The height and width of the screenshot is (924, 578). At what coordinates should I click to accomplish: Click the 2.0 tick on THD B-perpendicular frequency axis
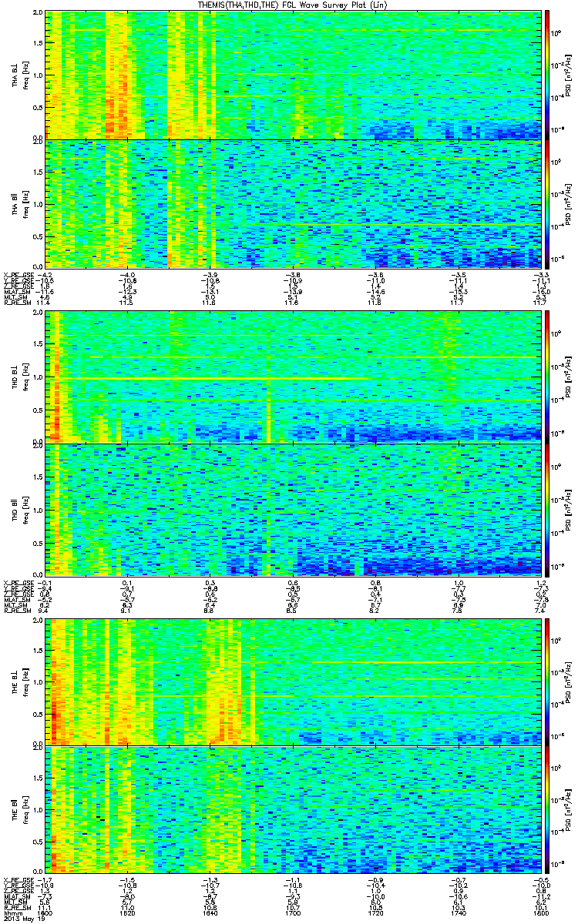tap(38, 314)
